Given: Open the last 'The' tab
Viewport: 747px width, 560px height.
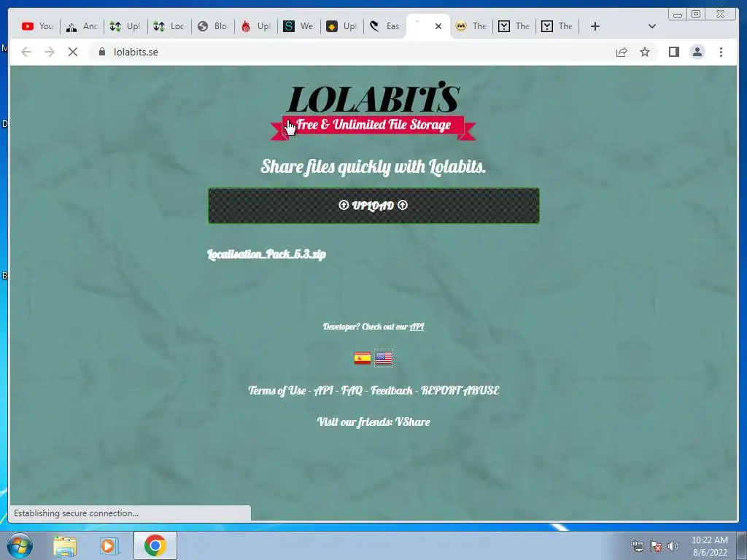Looking at the screenshot, I should tap(557, 26).
